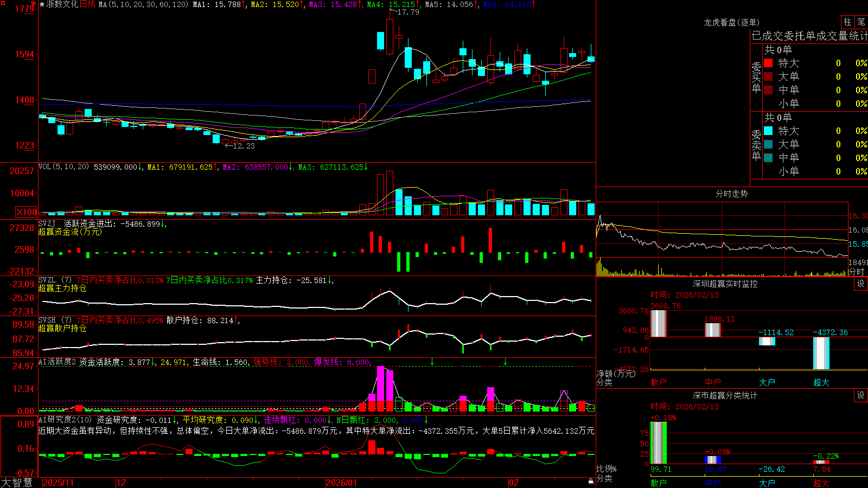Click the dark red 中单 buy-order swatch
The height and width of the screenshot is (488, 868).
coord(768,90)
